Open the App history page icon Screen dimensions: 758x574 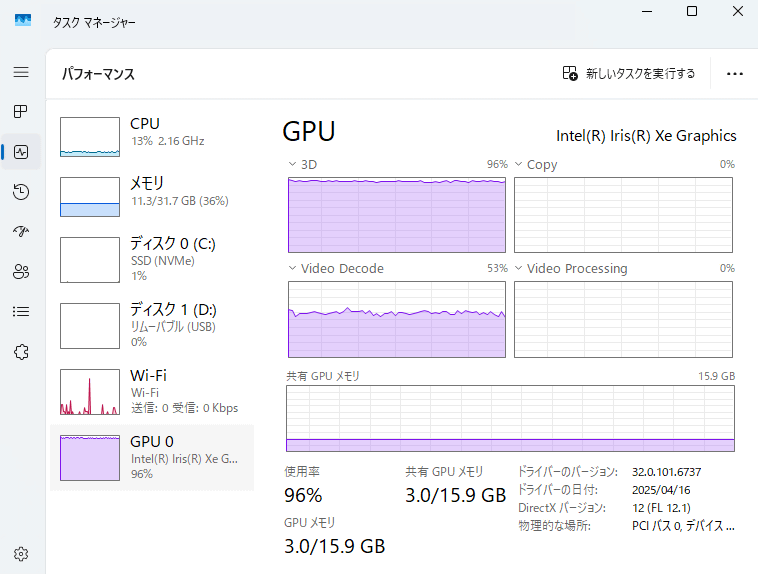pyautogui.click(x=21, y=192)
